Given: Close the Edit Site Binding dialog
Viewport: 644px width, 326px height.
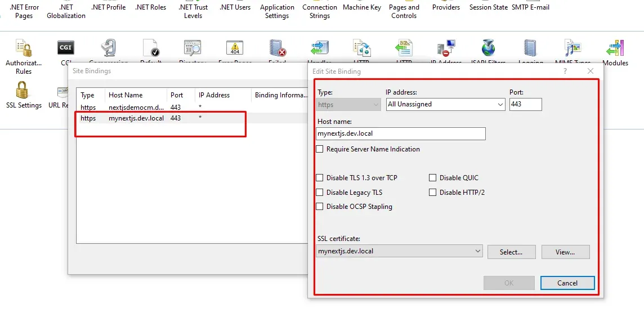Looking at the screenshot, I should (x=591, y=71).
